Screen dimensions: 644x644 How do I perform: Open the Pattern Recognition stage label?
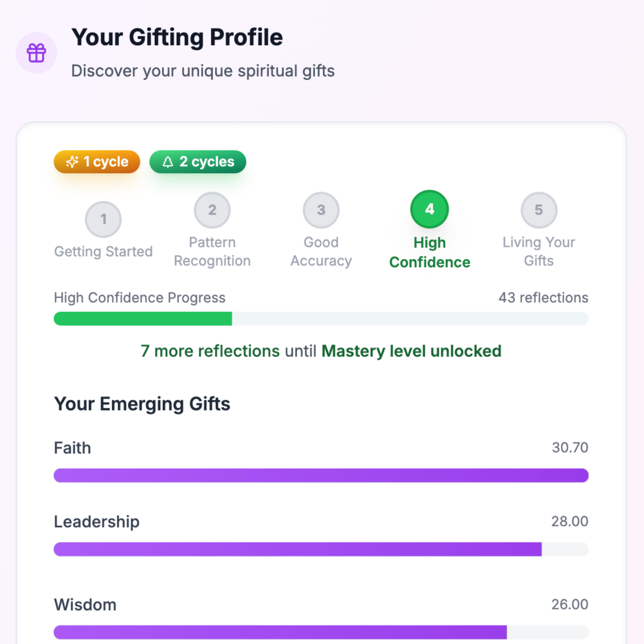[x=212, y=251]
